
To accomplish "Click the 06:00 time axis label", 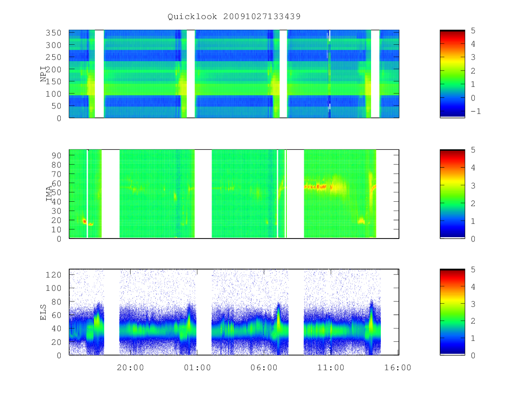I will click(x=264, y=368).
